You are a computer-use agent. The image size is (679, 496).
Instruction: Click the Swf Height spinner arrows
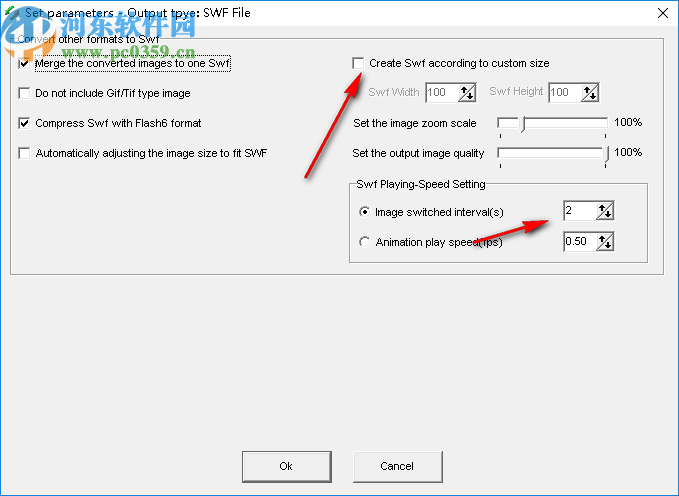pos(590,92)
